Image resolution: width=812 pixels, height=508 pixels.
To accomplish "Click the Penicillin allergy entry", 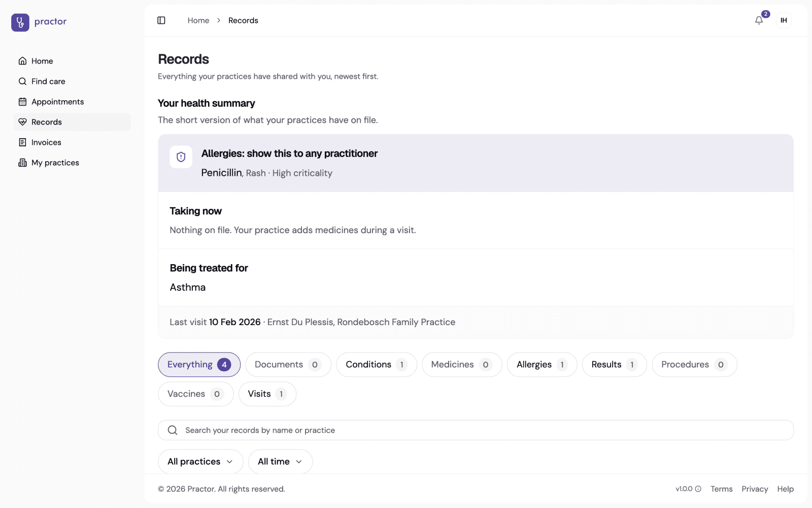I will (x=221, y=173).
